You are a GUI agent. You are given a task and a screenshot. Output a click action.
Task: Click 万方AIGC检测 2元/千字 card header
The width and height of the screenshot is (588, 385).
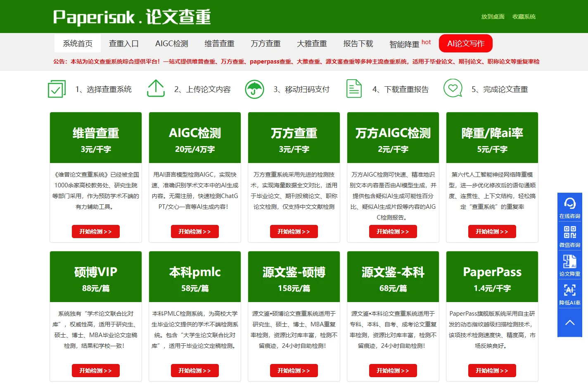point(393,138)
